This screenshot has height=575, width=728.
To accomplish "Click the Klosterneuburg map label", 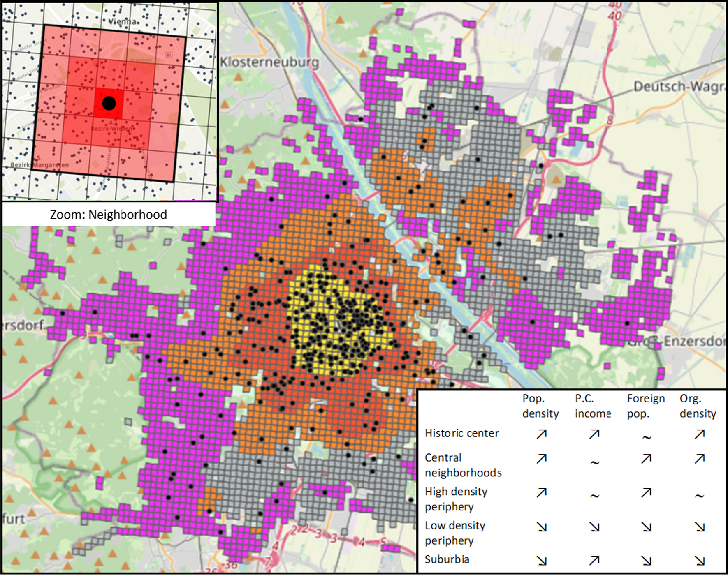I will (269, 62).
